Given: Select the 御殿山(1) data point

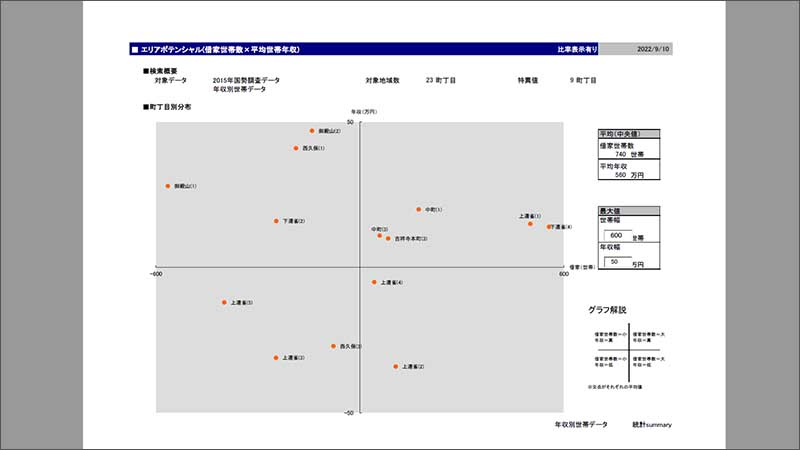Looking at the screenshot, I should pos(168,186).
